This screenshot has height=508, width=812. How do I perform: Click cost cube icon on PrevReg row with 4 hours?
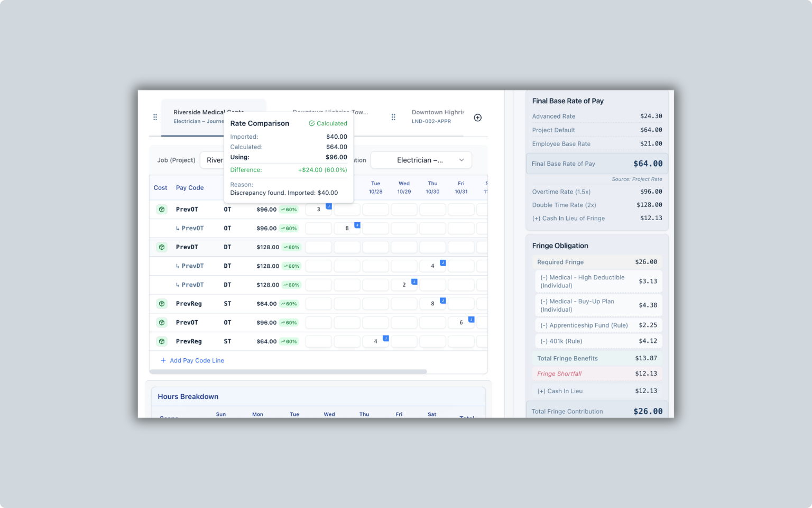162,341
